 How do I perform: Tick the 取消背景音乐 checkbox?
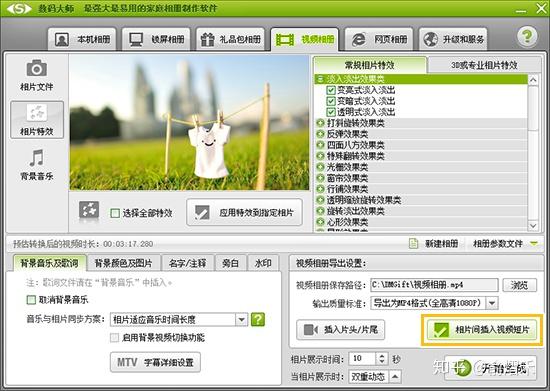point(31,299)
